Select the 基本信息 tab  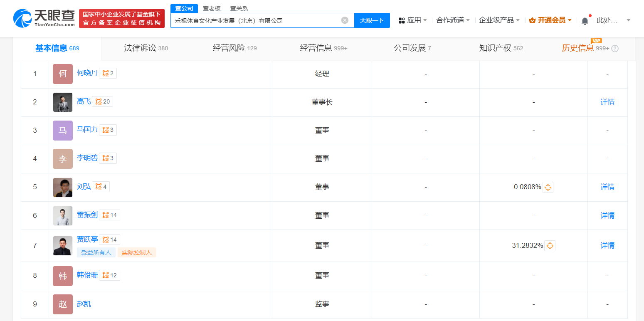(x=57, y=48)
